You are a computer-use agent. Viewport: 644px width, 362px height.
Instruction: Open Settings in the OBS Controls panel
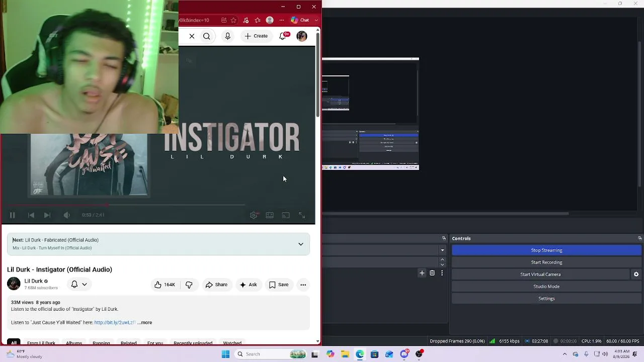546,299
